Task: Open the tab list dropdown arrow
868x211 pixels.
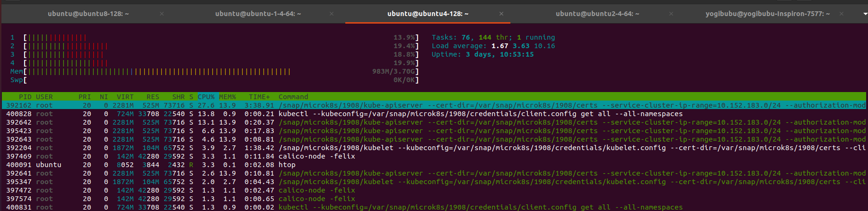Action: (x=865, y=14)
